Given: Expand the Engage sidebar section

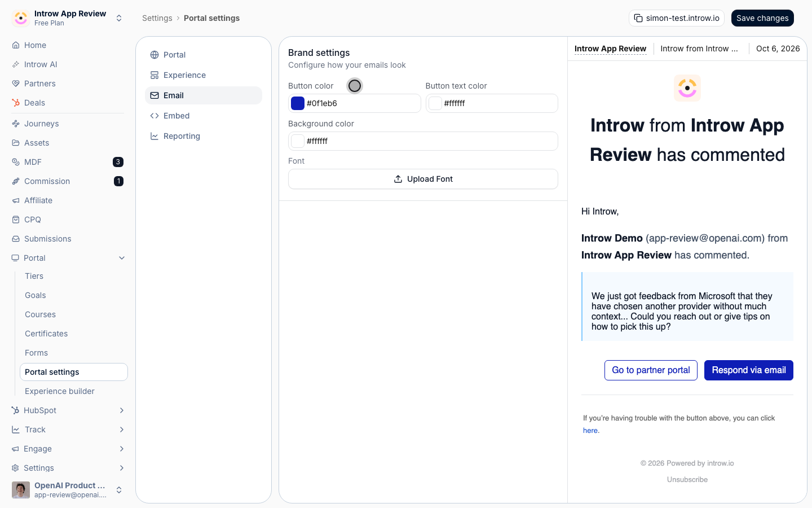Looking at the screenshot, I should click(x=68, y=449).
